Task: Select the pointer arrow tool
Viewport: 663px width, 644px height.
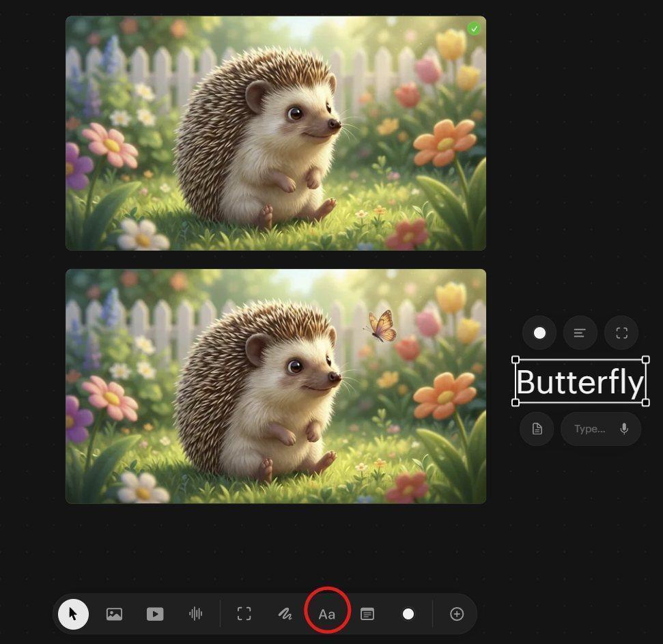Action: point(73,613)
